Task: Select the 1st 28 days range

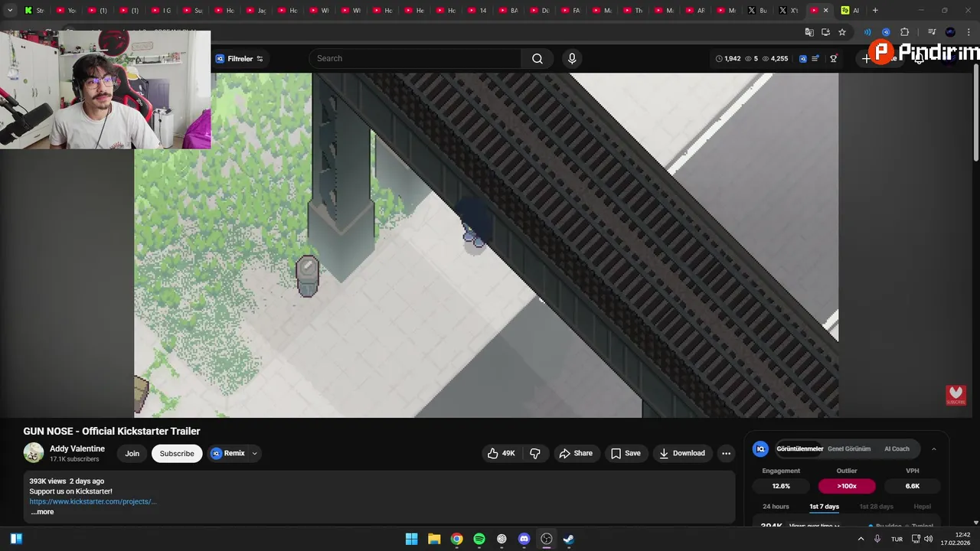Action: 876,507
